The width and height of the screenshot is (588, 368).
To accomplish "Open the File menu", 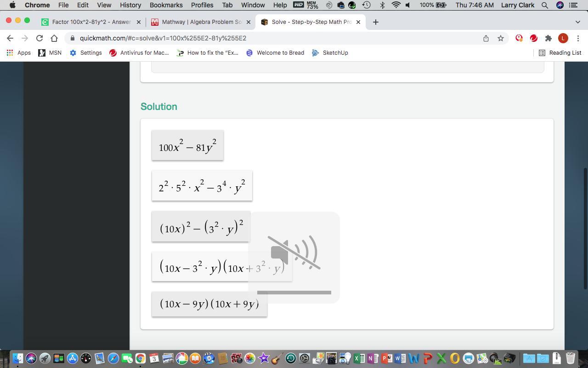I will click(x=63, y=5).
